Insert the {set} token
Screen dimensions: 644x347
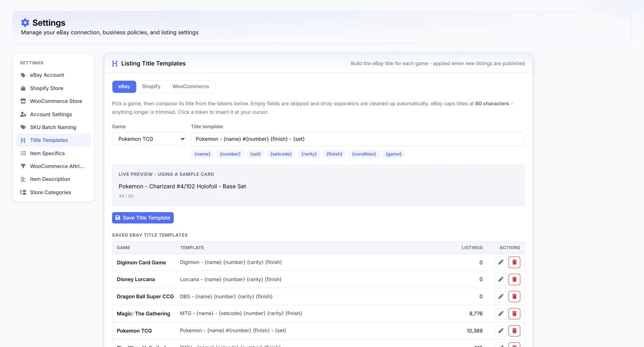coord(255,154)
